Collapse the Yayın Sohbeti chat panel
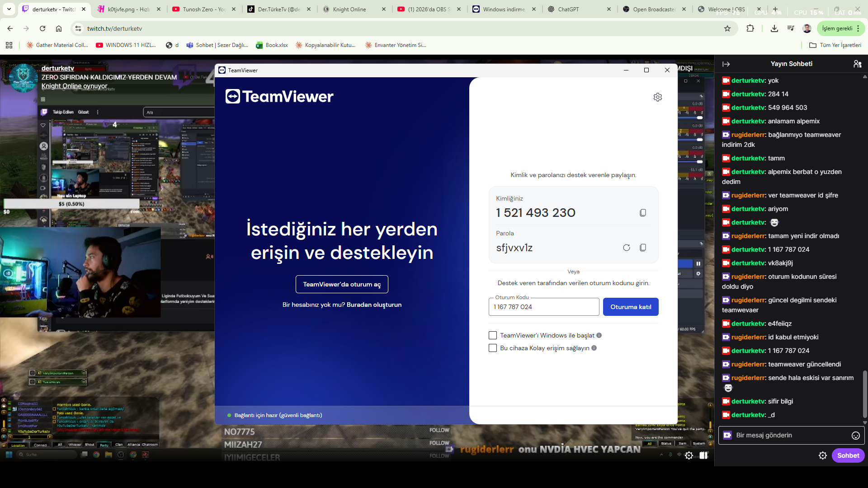 (726, 64)
